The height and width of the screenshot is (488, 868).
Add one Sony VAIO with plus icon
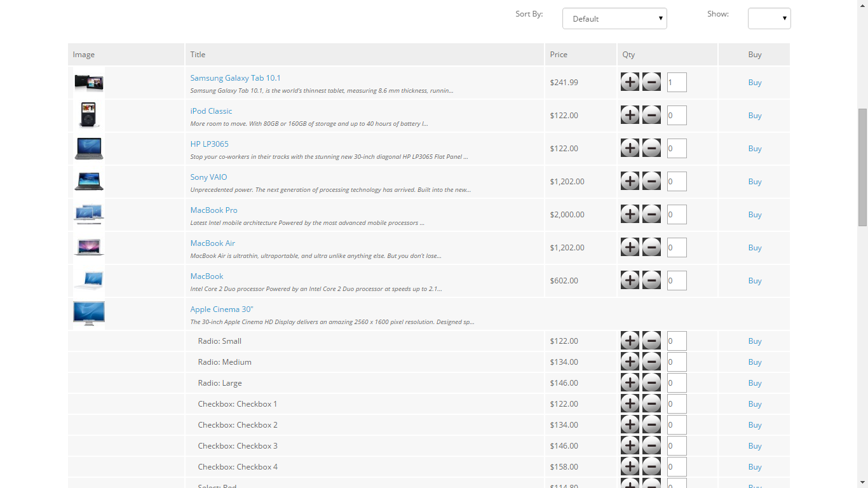630,181
